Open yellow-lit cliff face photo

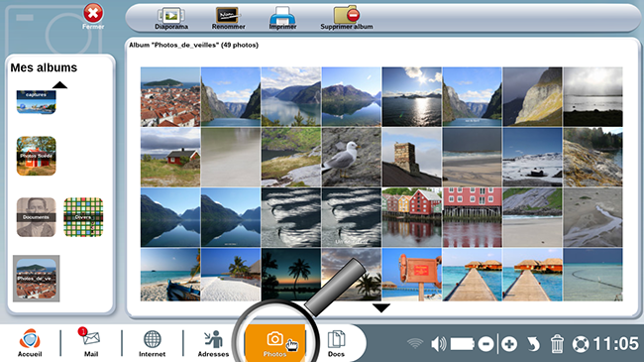532,96
